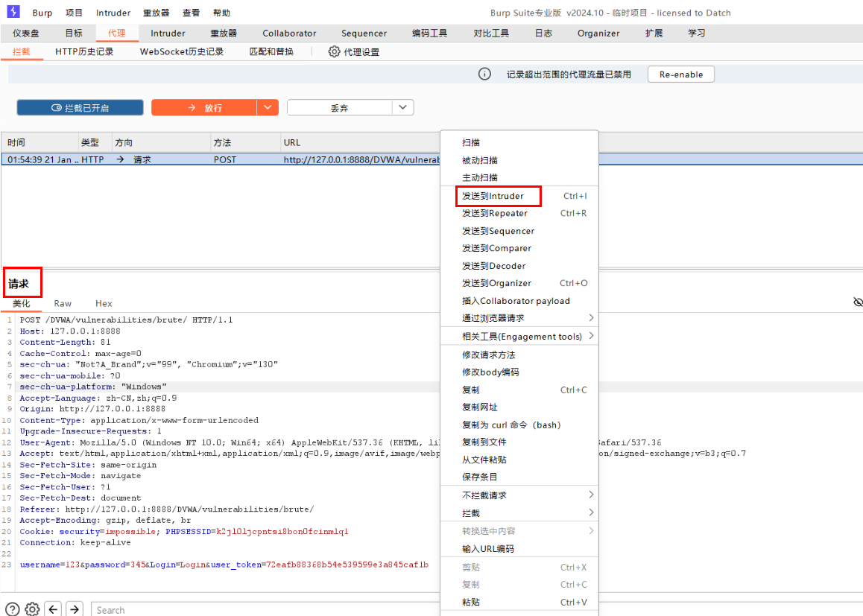Switch to the 仪表盘 tab
The width and height of the screenshot is (863, 616).
click(26, 33)
